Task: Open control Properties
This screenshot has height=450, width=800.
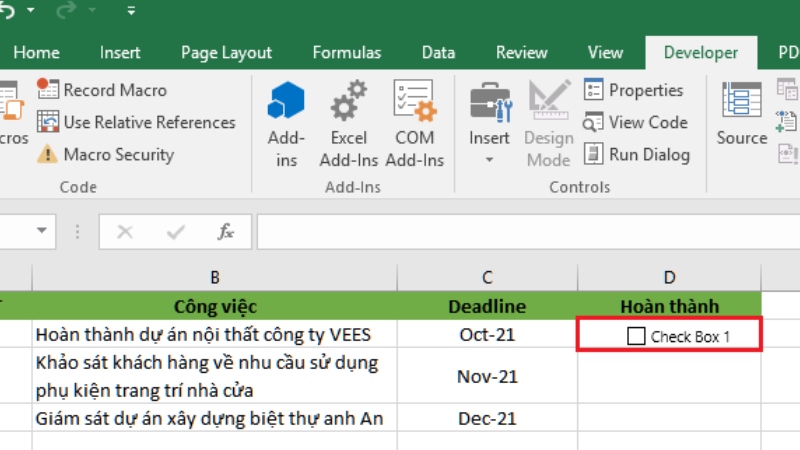Action: tap(635, 90)
